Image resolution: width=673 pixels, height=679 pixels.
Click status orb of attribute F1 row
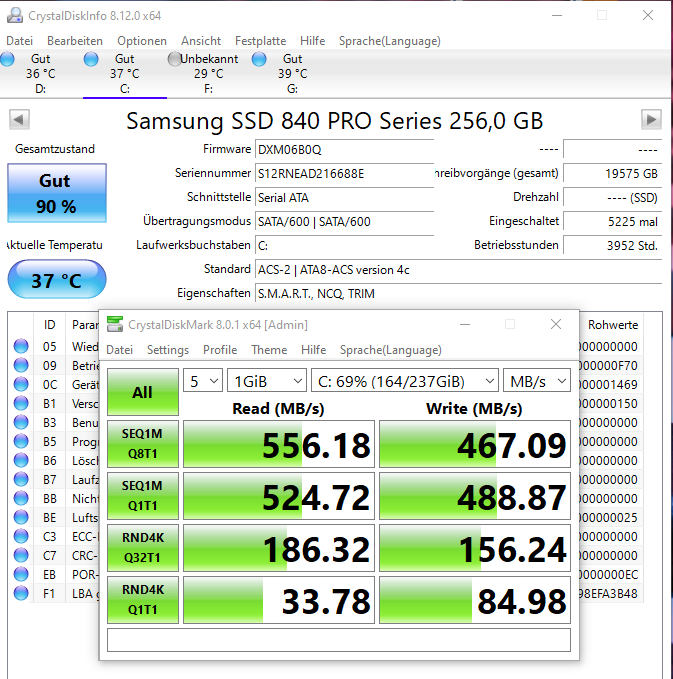[x=21, y=593]
